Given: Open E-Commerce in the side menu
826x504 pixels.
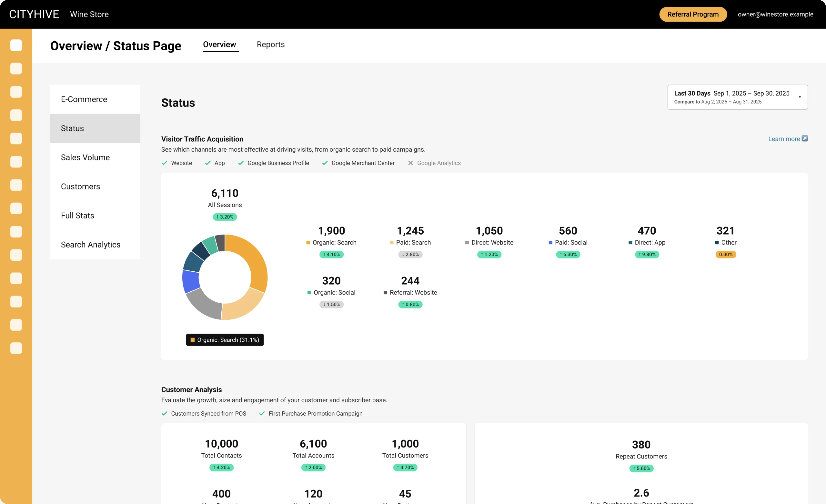Looking at the screenshot, I should [95, 99].
